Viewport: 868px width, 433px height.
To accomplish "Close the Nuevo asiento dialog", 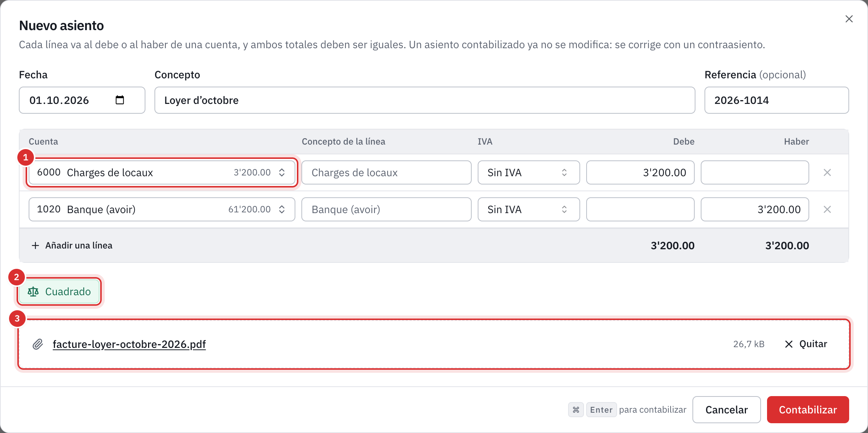I will point(849,19).
